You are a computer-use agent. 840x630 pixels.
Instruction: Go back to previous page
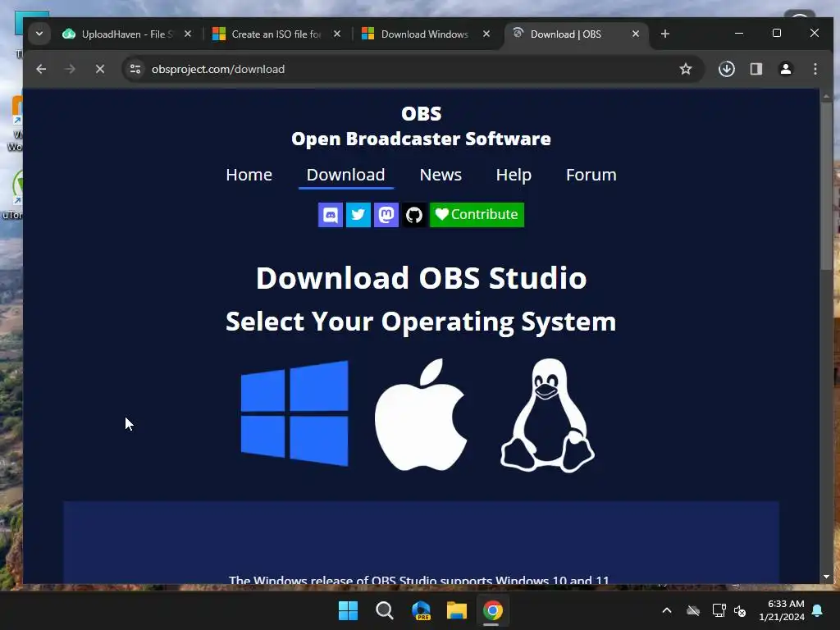click(x=41, y=69)
